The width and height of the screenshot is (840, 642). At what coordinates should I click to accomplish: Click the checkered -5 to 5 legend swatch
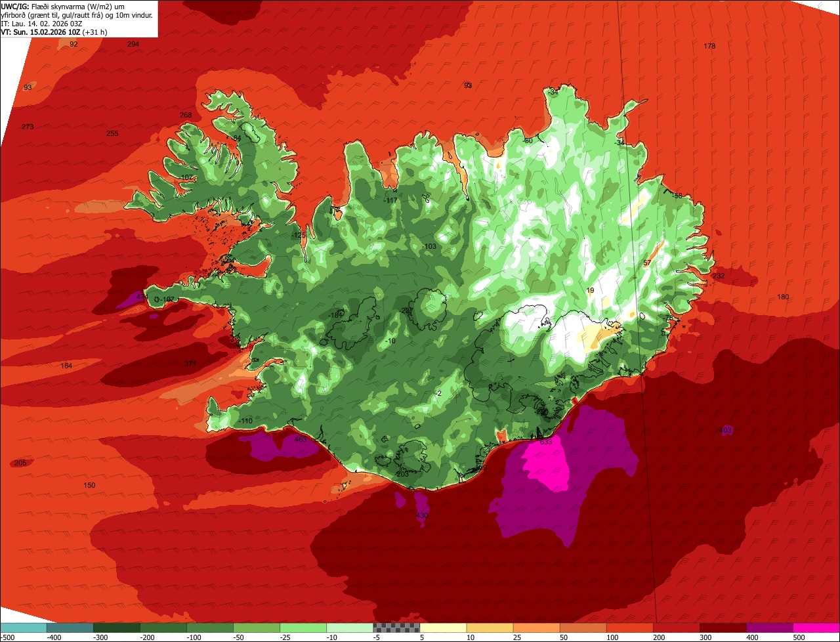396,628
